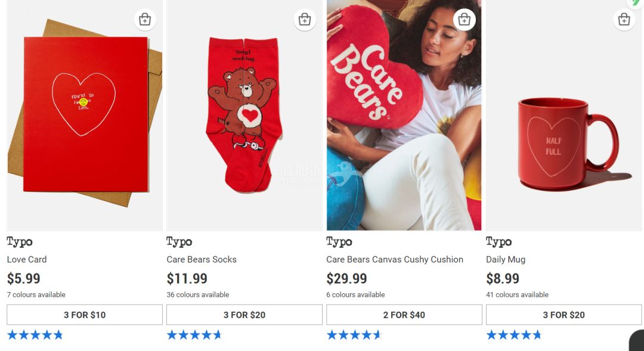This screenshot has width=644, height=351.
Task: Add Love Card to bag icon
Action: pyautogui.click(x=145, y=20)
